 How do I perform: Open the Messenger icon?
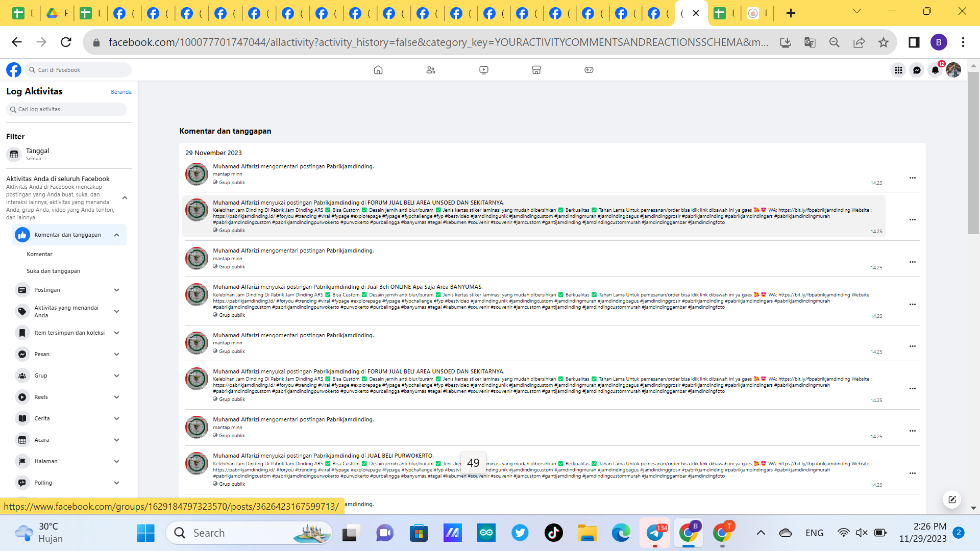coord(917,70)
